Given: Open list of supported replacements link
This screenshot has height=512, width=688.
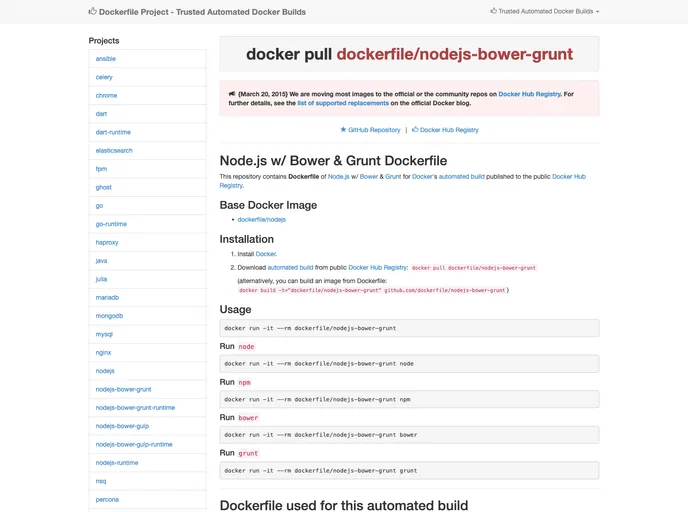Looking at the screenshot, I should coord(343,103).
